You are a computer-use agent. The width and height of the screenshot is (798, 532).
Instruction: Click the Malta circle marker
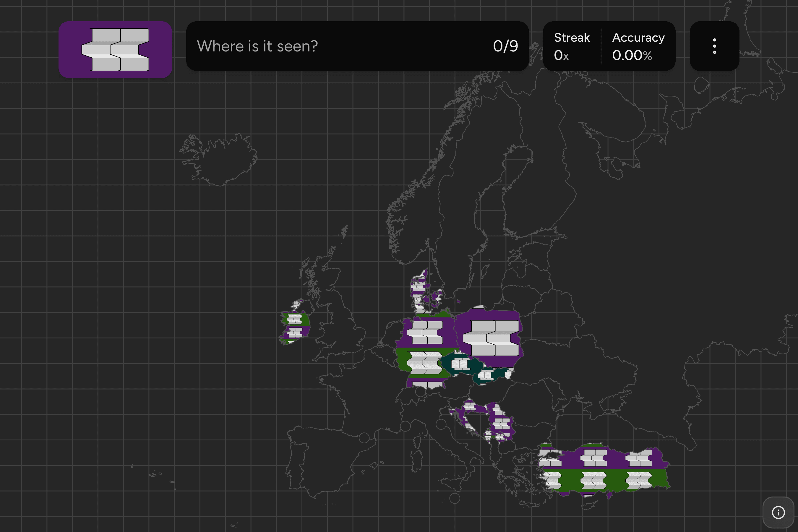coord(455,498)
